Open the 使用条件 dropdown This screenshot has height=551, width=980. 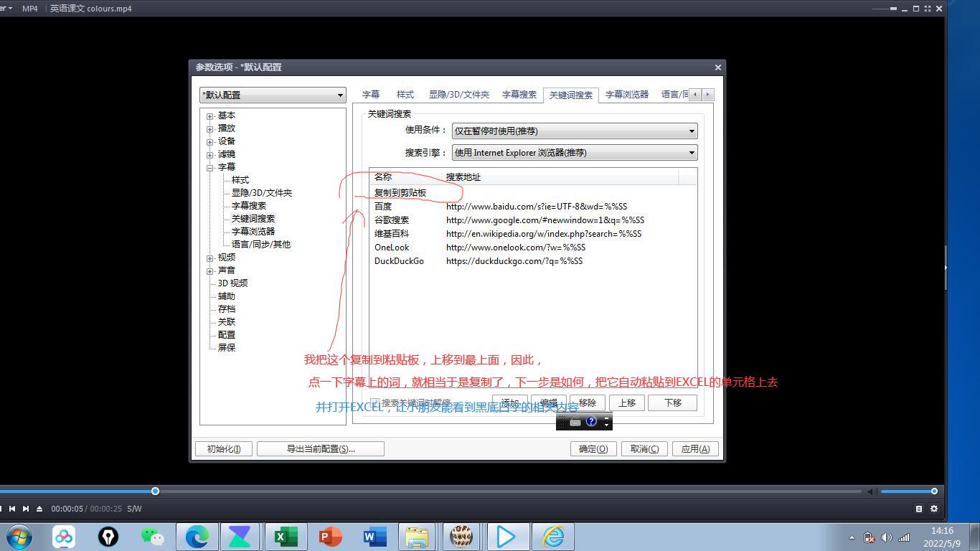point(574,131)
